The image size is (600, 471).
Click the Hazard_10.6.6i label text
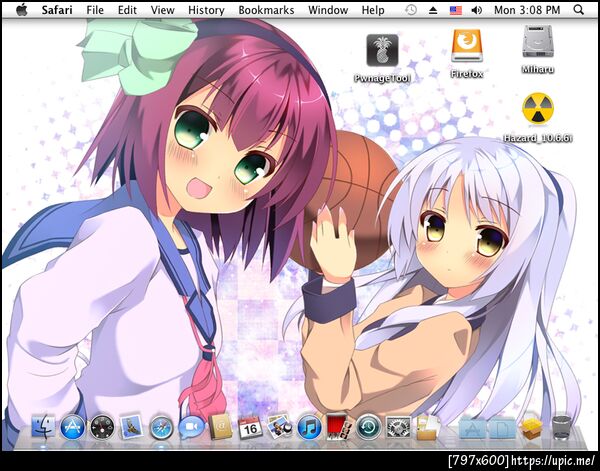[538, 138]
